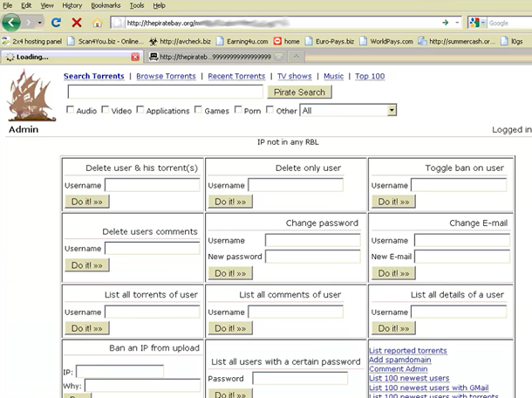Open List 100 newest users with GMail
The width and height of the screenshot is (532, 398).
point(429,388)
